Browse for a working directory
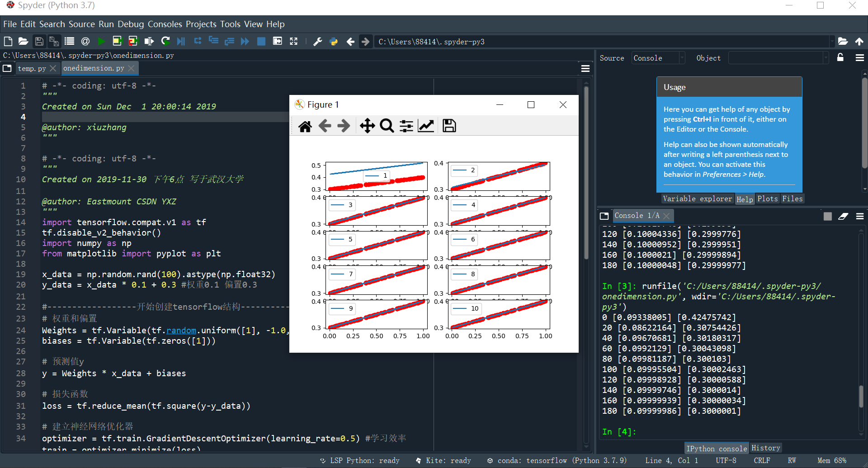Viewport: 868px width, 468px height. (x=843, y=42)
